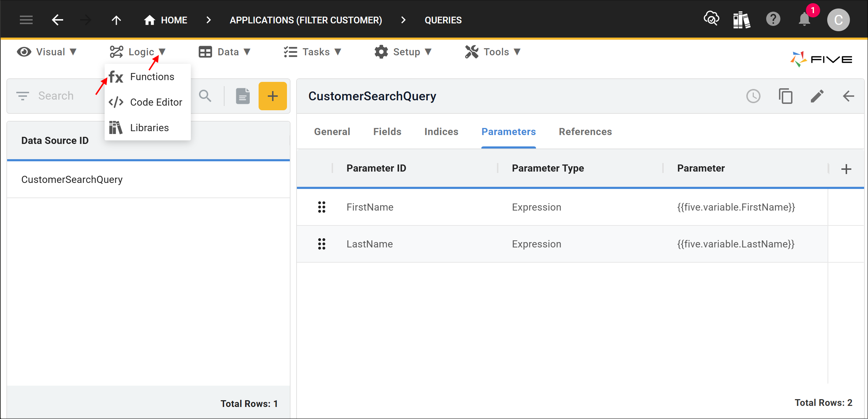The height and width of the screenshot is (419, 868).
Task: Switch to the Fields tab
Action: pyautogui.click(x=387, y=132)
